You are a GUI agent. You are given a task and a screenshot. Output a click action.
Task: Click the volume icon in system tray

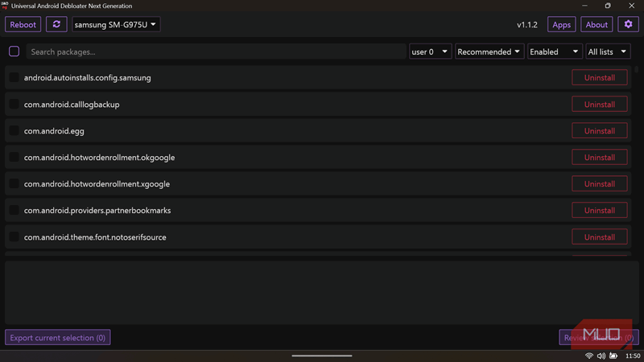[601, 356]
